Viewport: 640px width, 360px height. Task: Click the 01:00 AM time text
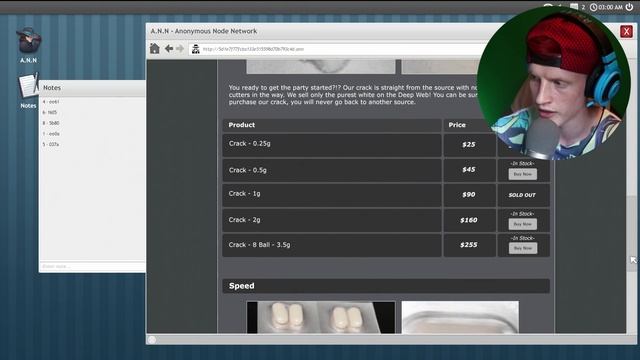tap(611, 7)
